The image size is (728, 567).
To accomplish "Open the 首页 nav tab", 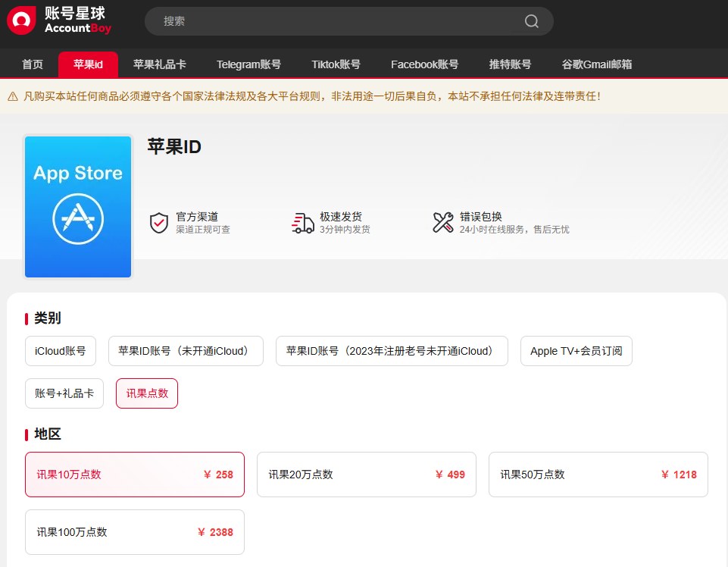I will point(33,64).
